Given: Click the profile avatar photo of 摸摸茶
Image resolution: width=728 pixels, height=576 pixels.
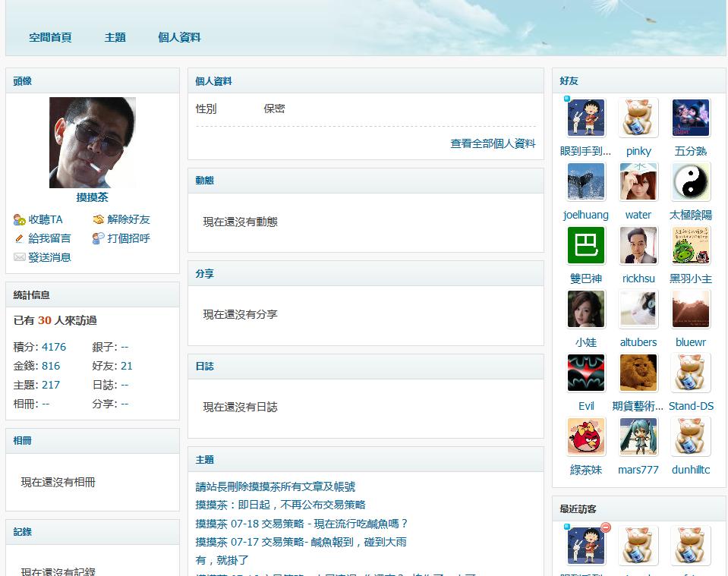Looking at the screenshot, I should (93, 143).
